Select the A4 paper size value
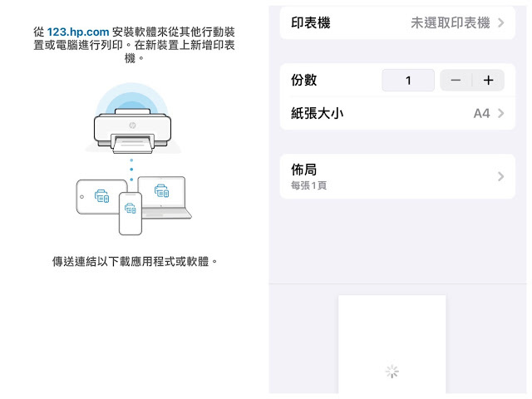 coord(481,113)
